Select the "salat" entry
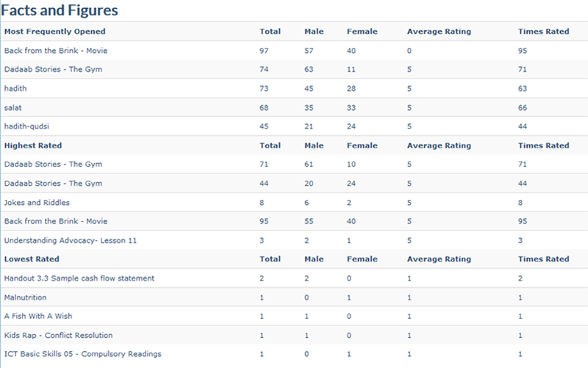Image resolution: width=588 pixels, height=368 pixels. pos(12,108)
